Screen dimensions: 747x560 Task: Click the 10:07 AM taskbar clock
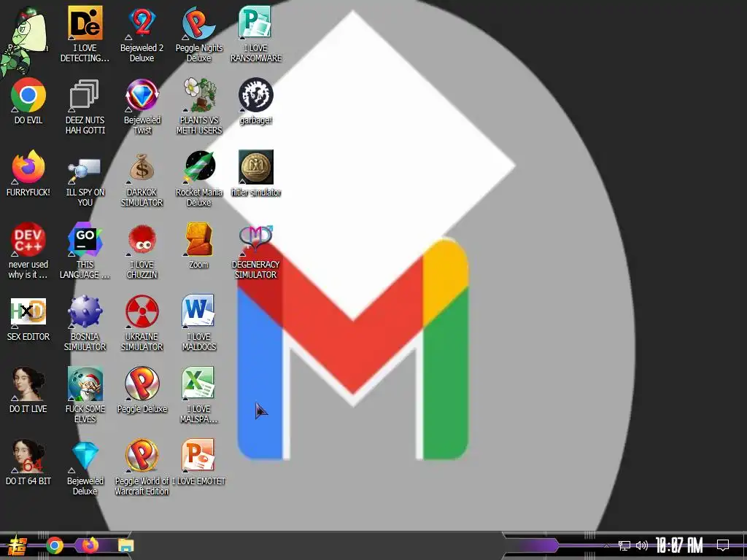click(679, 545)
